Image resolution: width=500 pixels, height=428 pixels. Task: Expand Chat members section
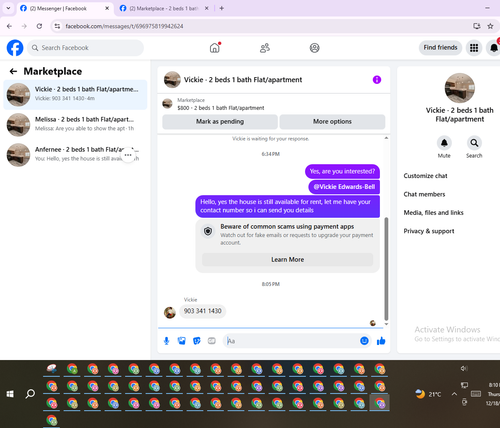click(424, 194)
